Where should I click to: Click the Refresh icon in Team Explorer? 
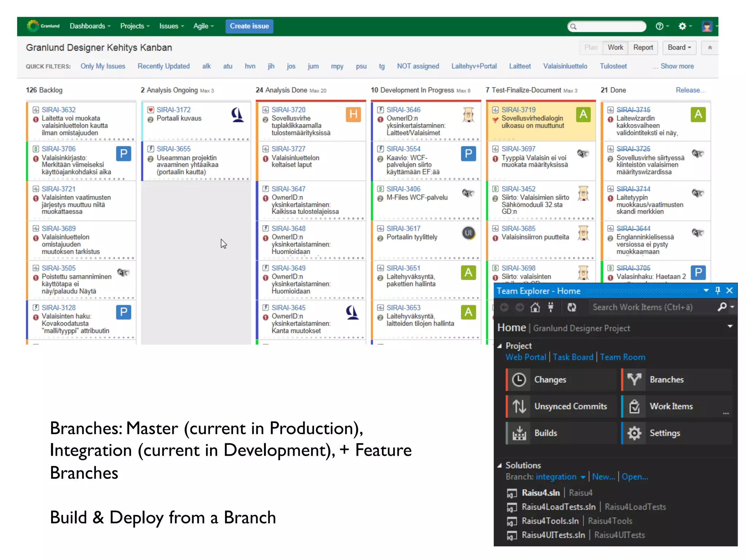coord(572,307)
